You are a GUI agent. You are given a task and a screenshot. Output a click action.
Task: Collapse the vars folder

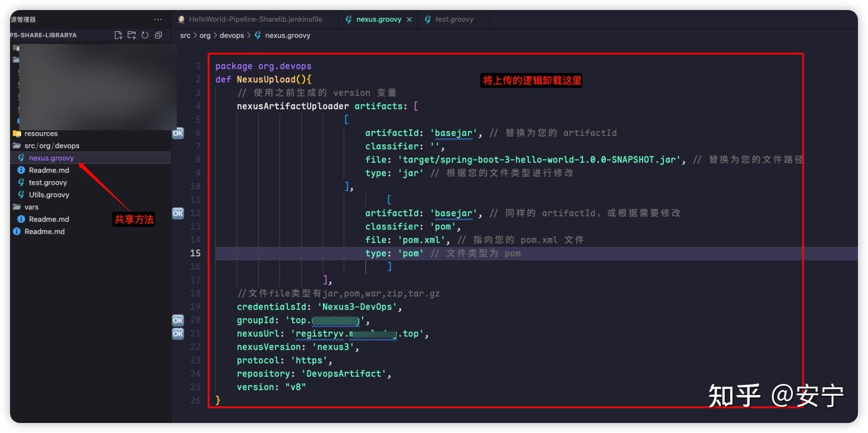(x=32, y=207)
